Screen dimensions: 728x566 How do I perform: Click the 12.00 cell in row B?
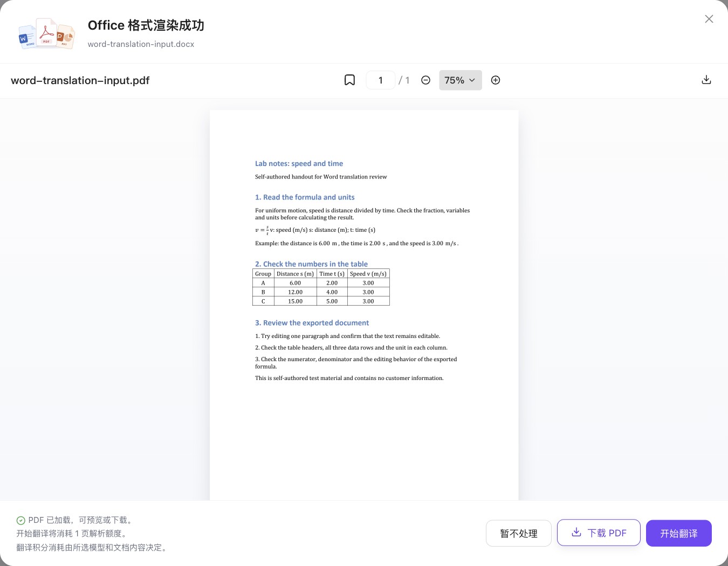pos(295,292)
